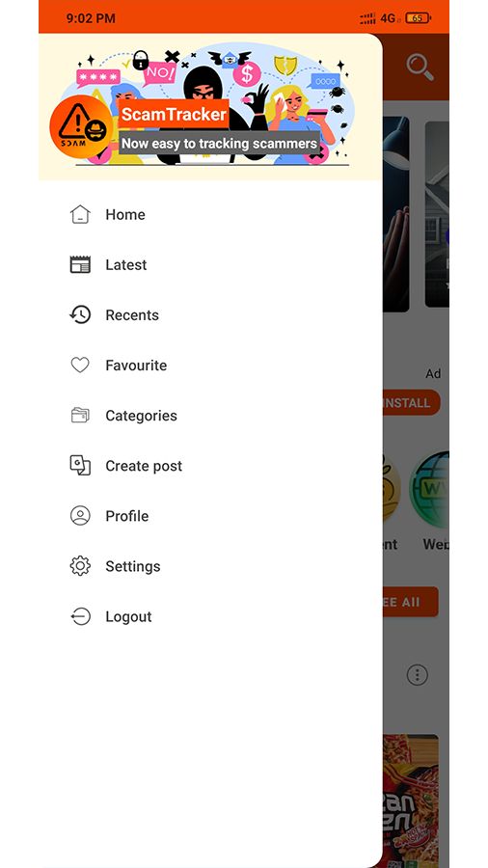Tap the search magnifier icon
The image size is (488, 868).
(x=420, y=68)
